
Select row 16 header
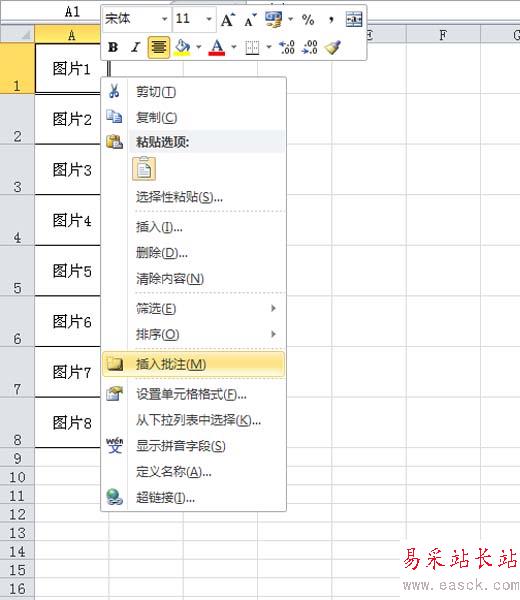pyautogui.click(x=17, y=588)
